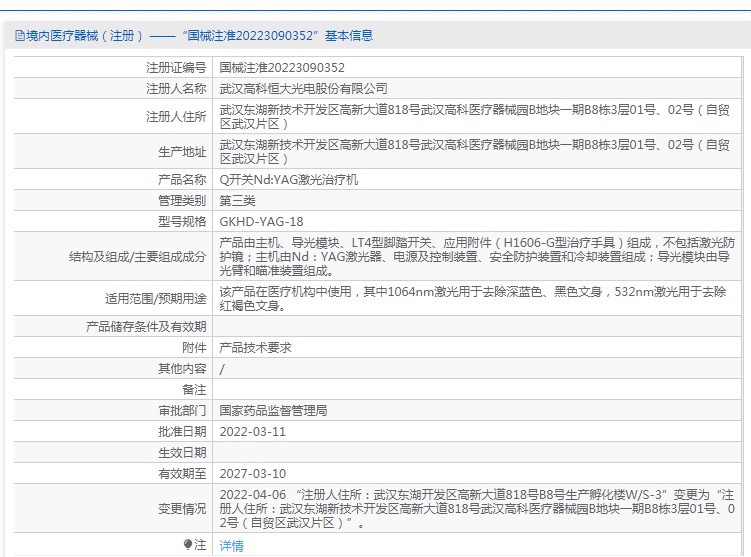Image resolution: width=751 pixels, height=557 pixels.
Task: Click the 2022-04-06 change record text
Action: [x=477, y=509]
